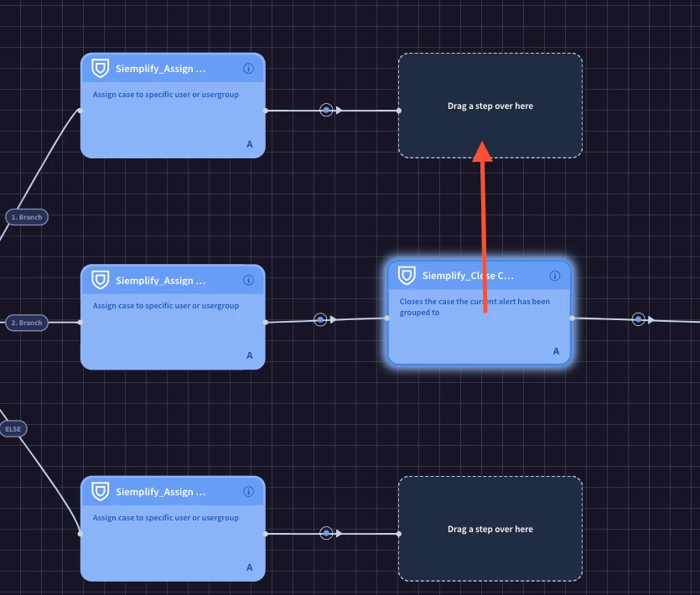This screenshot has height=595, width=700.
Task: Click the 'A' badge on bottom Siemplify_Assign step
Action: point(250,567)
